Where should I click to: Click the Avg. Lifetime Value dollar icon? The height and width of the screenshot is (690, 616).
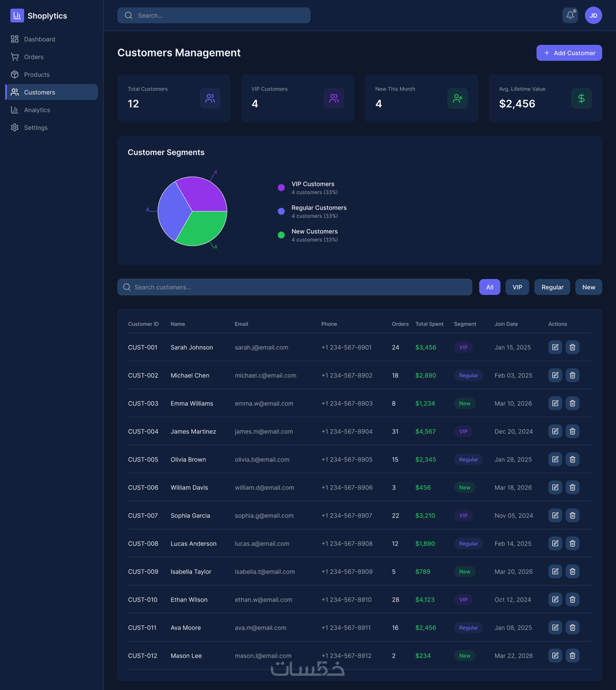click(581, 98)
